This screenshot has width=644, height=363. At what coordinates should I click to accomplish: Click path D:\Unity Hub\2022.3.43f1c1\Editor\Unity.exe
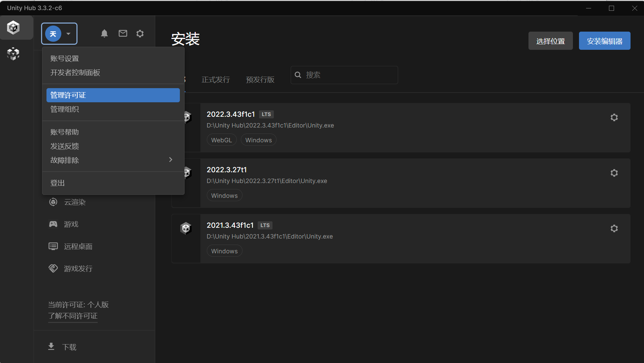click(270, 125)
